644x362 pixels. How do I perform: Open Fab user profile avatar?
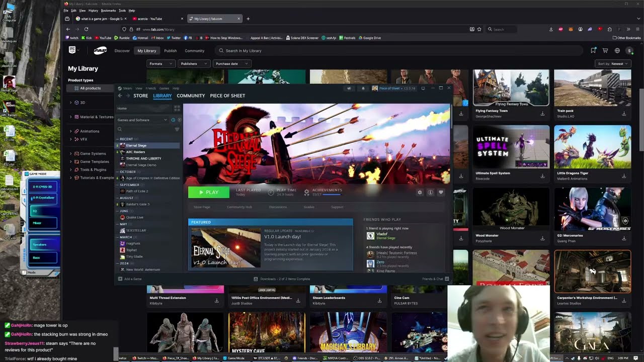629,51
